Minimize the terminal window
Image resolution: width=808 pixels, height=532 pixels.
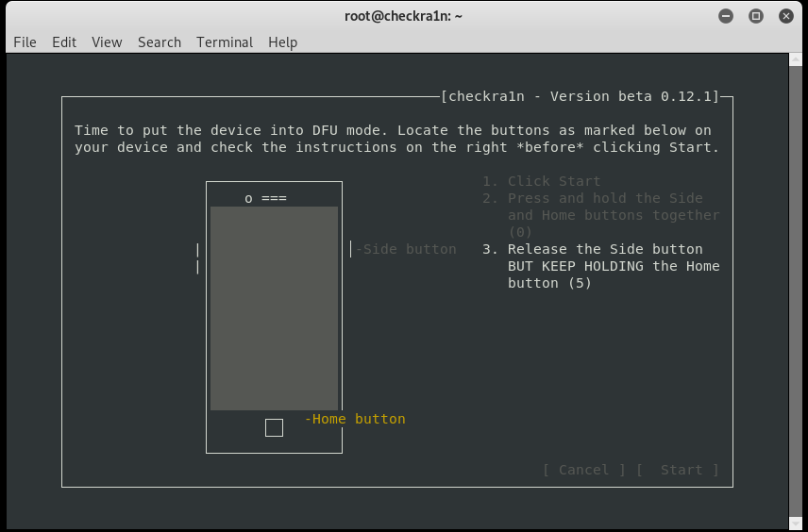726,16
